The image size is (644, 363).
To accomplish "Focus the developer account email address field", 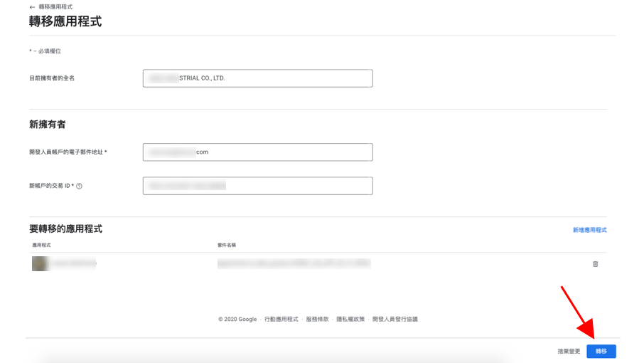I will point(257,152).
